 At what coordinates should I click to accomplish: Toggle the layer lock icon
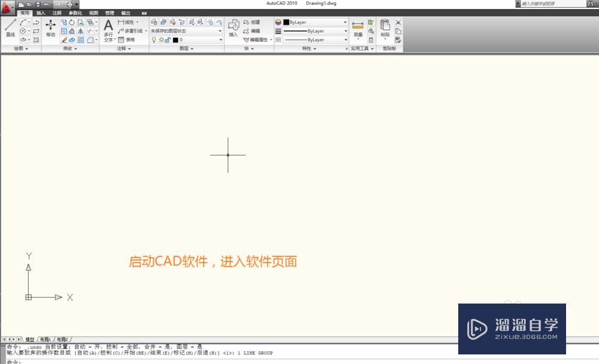(167, 40)
